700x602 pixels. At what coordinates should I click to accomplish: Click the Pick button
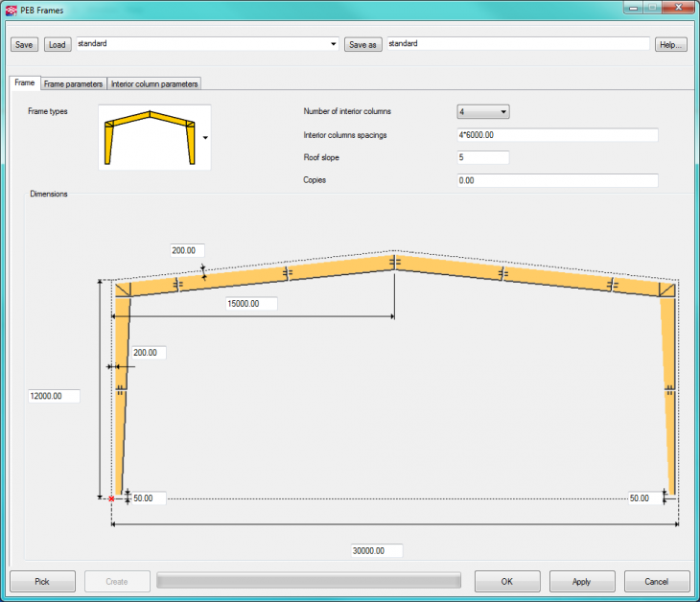tap(42, 581)
